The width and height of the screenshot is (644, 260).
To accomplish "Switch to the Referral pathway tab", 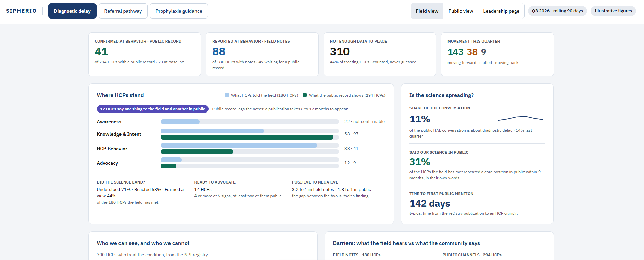I will pos(123,11).
